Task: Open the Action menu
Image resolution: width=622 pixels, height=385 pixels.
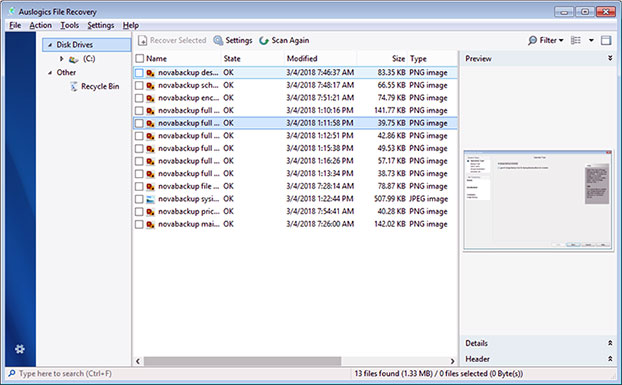Action: pyautogui.click(x=40, y=25)
